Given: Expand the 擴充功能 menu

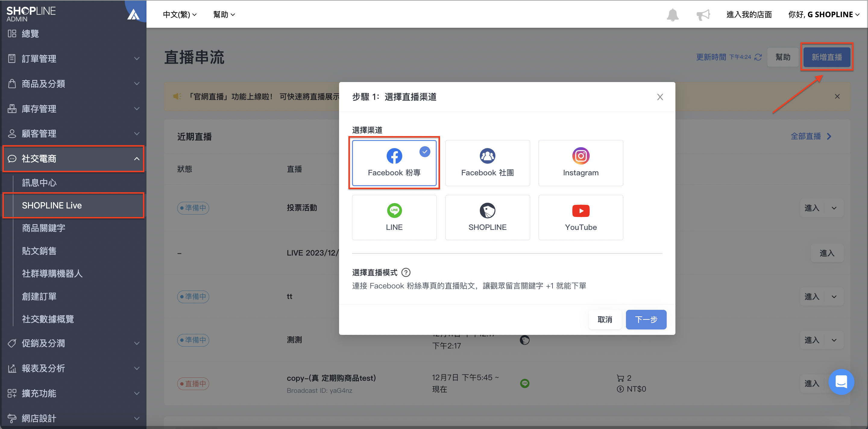Looking at the screenshot, I should click(x=73, y=393).
